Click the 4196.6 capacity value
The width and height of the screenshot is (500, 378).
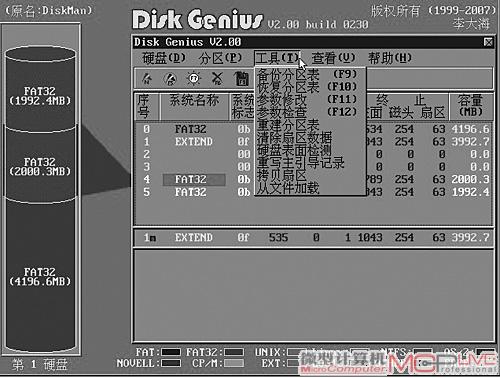tap(470, 129)
